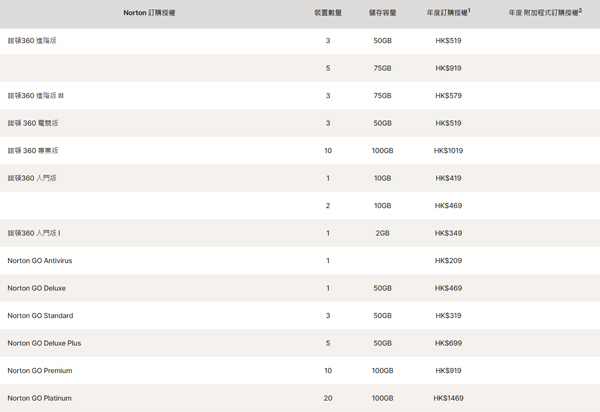Click the 'Norton GO Antivirus' plan name

click(x=40, y=261)
